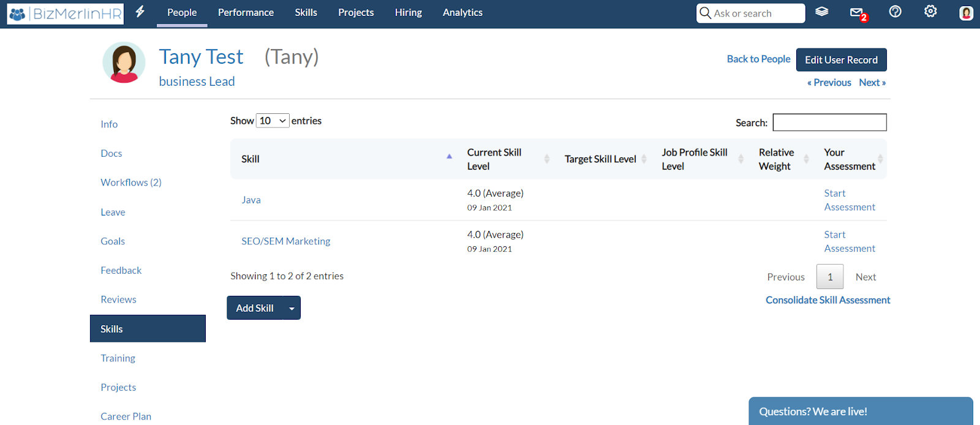Click the Tany Test name heading
Screen dimensions: 980x425
click(201, 56)
